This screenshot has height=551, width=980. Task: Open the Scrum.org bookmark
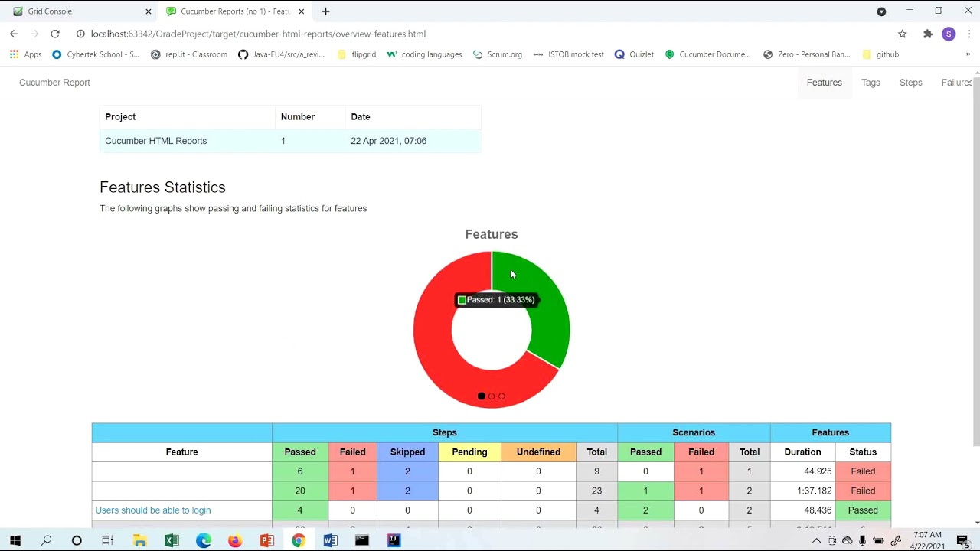click(x=498, y=54)
